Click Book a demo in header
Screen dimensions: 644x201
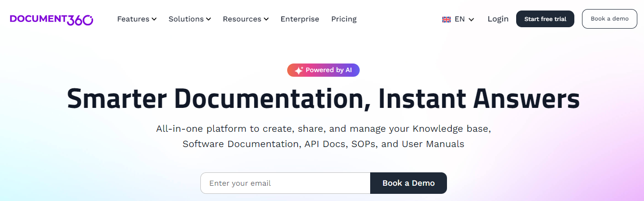click(610, 19)
